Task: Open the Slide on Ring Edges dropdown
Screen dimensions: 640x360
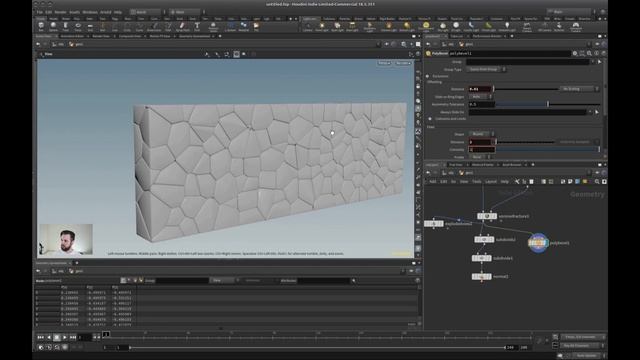Action: click(480, 97)
